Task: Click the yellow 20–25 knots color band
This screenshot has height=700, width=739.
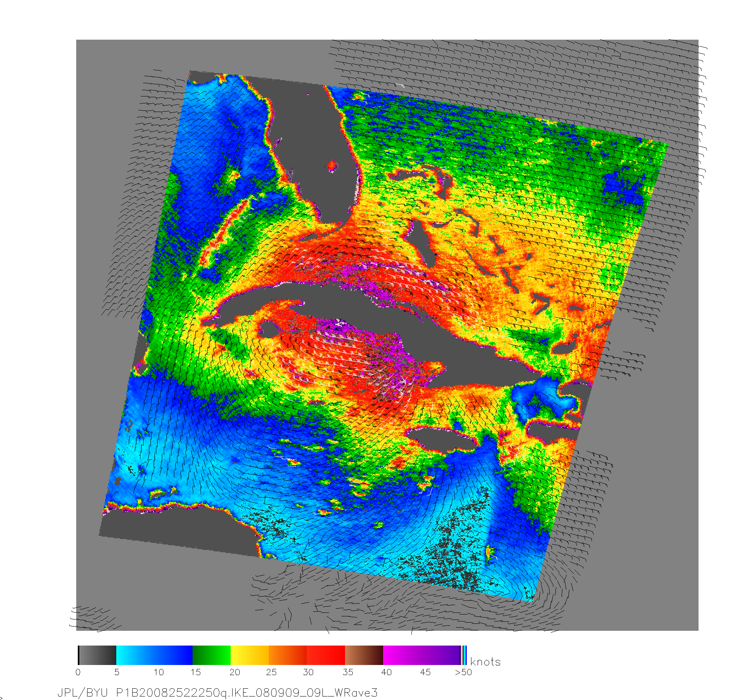Action: [x=250, y=655]
